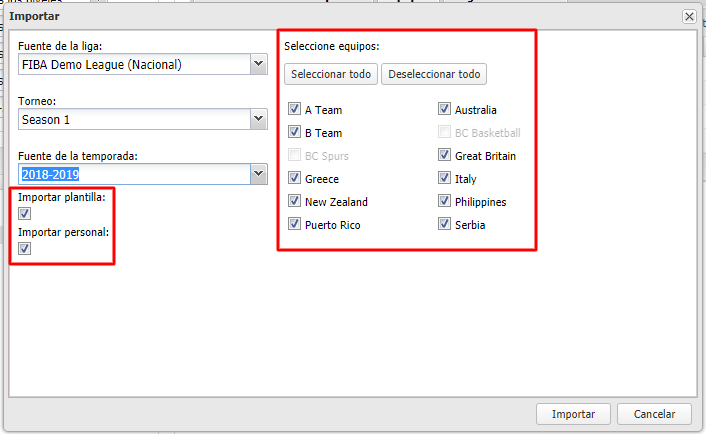Close the Importar dialog with X
Viewport: 706px width, 434px height.
click(689, 16)
